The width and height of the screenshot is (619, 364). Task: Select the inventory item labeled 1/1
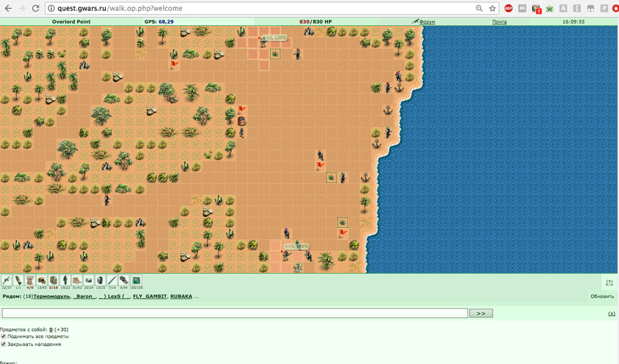coord(18,280)
